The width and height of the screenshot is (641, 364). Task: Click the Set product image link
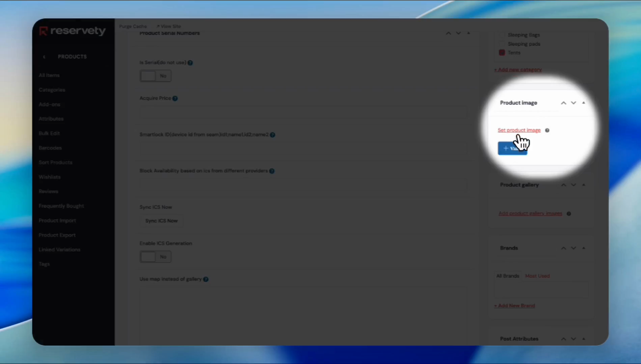point(519,130)
